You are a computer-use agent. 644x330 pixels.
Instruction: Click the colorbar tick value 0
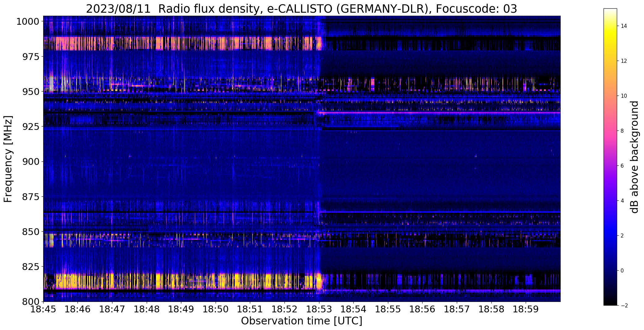coord(622,271)
